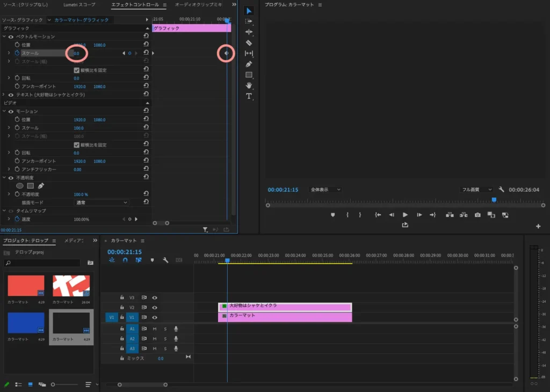Select the Type tool
Image resolution: width=550 pixels, height=392 pixels.
249,96
